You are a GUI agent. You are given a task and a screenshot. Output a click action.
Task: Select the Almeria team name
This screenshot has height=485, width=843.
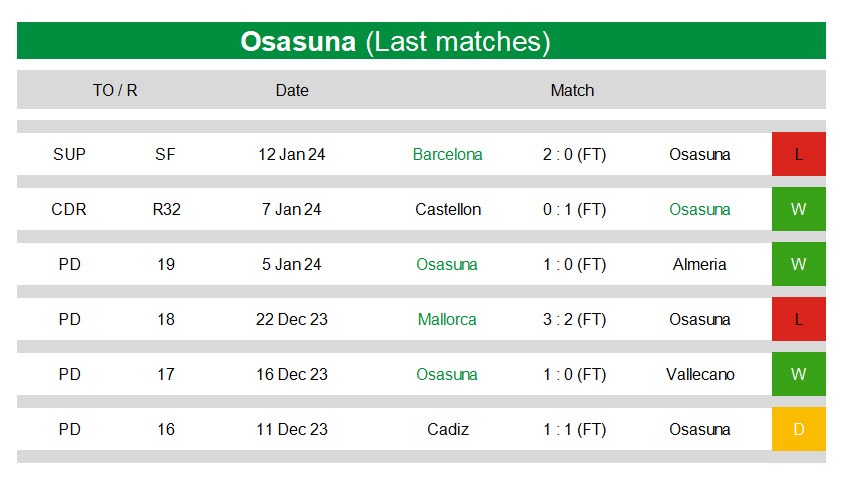[700, 264]
